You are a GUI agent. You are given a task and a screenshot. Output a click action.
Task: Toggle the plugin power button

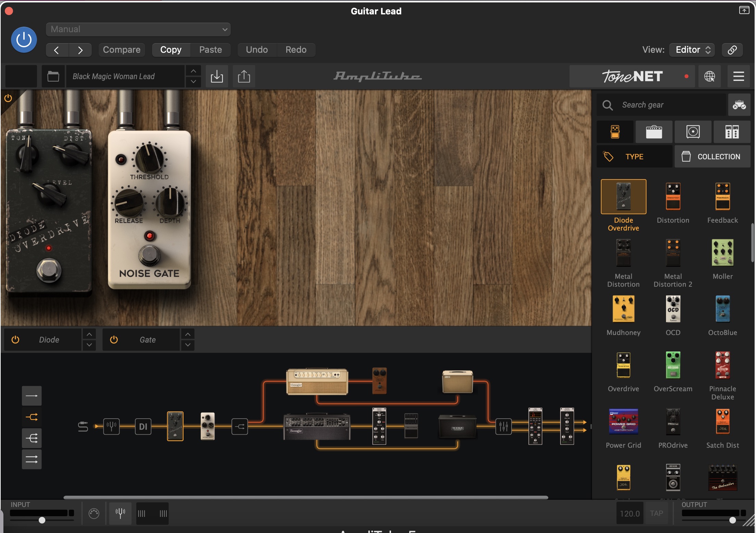[24, 40]
